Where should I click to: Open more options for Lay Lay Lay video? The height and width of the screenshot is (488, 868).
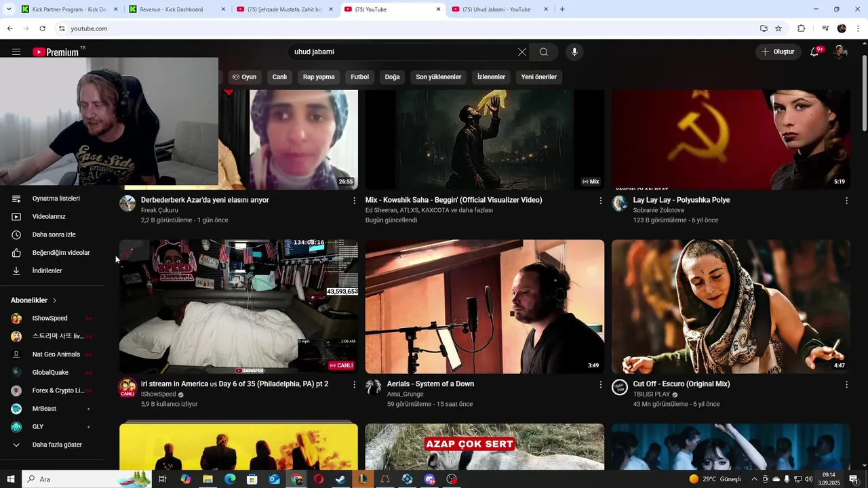point(846,201)
